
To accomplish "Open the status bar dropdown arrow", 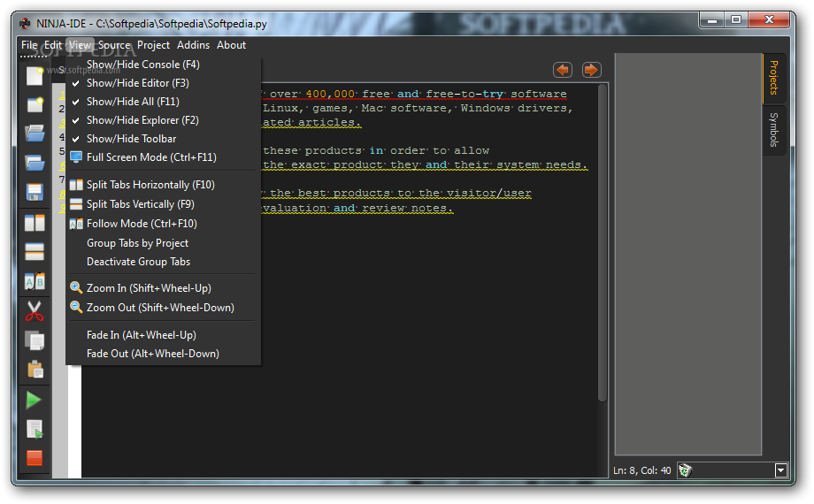I will [780, 470].
